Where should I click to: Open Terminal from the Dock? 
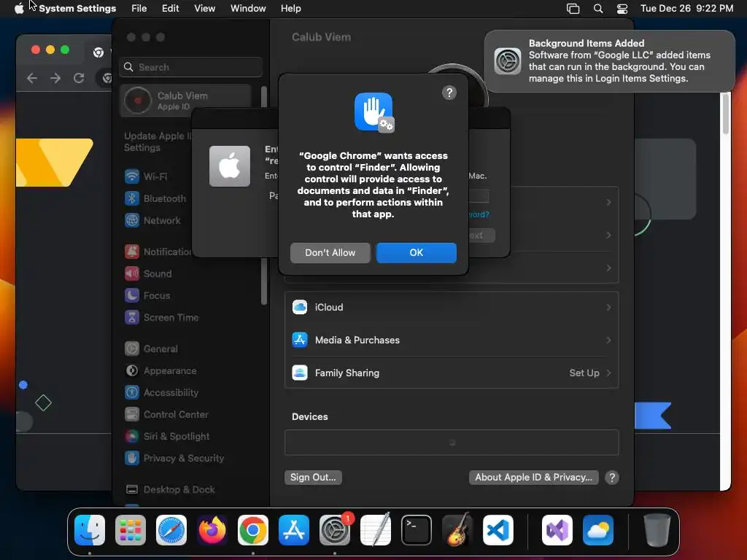coord(417,530)
